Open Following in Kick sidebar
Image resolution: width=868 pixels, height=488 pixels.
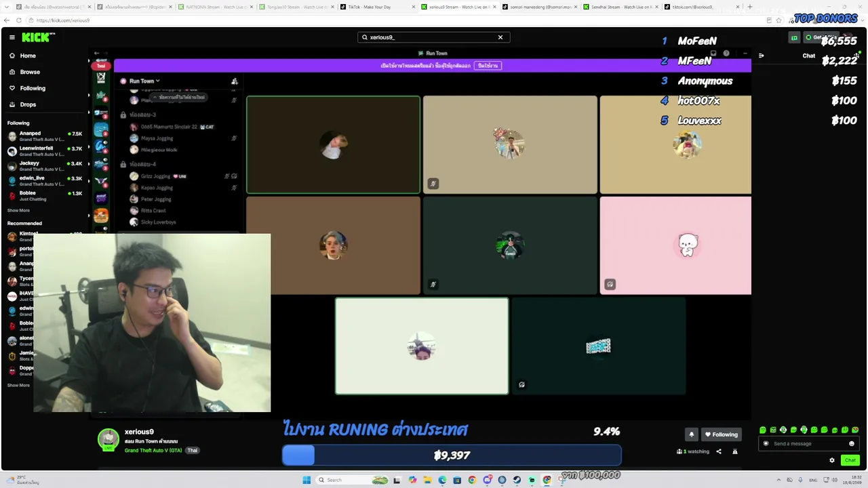[33, 88]
